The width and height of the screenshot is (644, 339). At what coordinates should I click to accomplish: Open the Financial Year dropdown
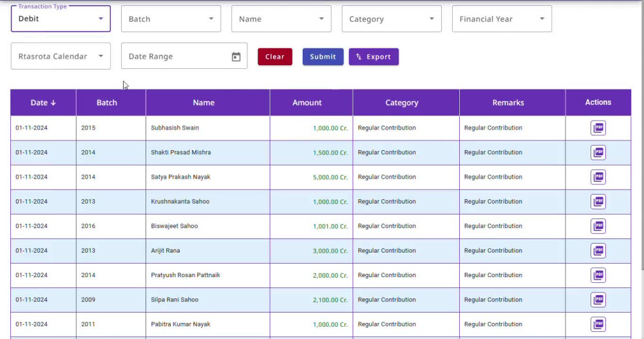502,19
